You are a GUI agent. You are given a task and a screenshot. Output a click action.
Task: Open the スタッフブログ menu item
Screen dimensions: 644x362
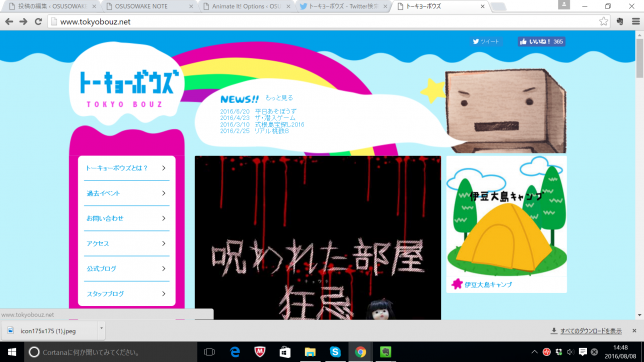point(126,294)
